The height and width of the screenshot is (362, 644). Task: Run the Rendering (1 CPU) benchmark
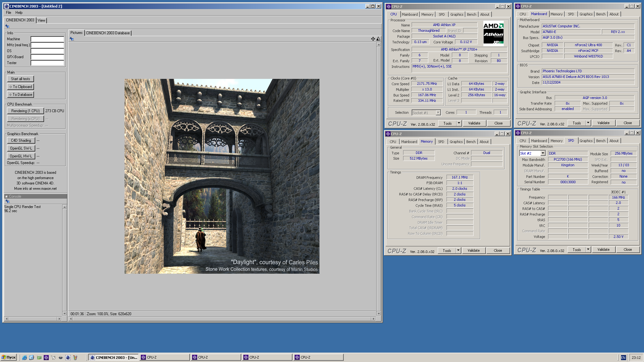[25, 111]
